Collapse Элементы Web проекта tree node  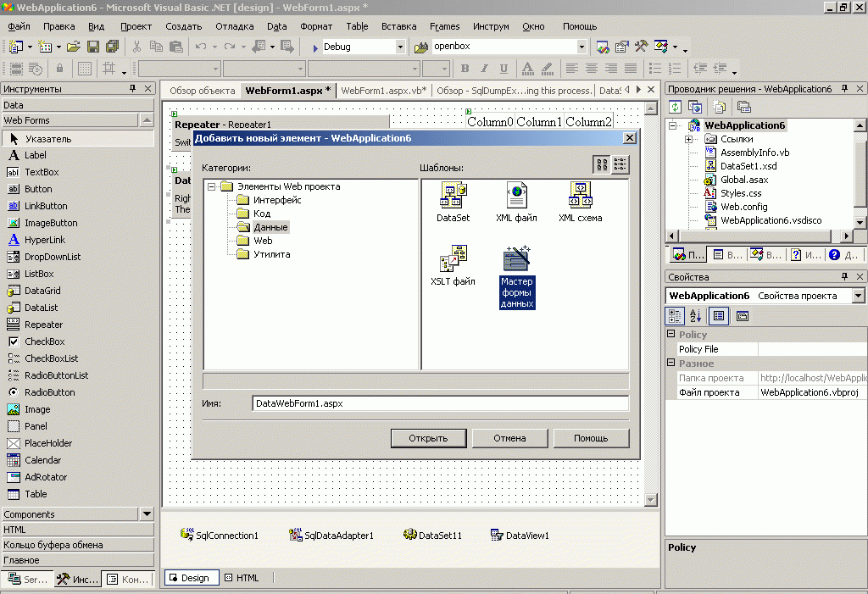tap(211, 187)
